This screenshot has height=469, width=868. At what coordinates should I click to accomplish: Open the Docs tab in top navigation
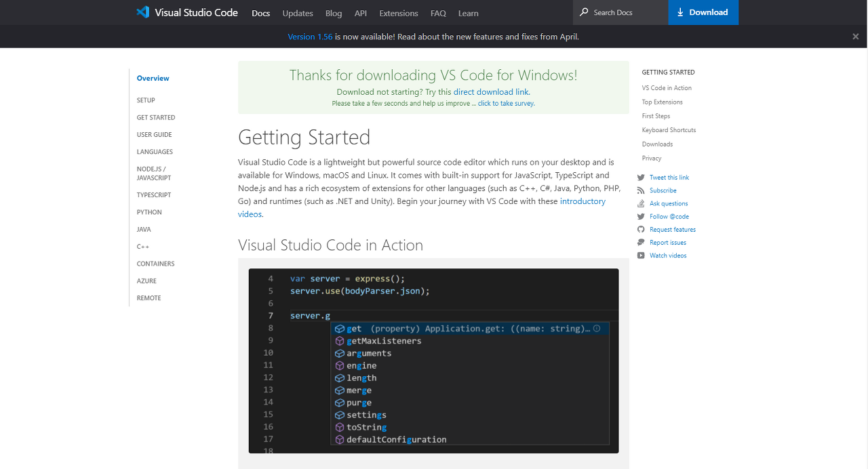(260, 13)
